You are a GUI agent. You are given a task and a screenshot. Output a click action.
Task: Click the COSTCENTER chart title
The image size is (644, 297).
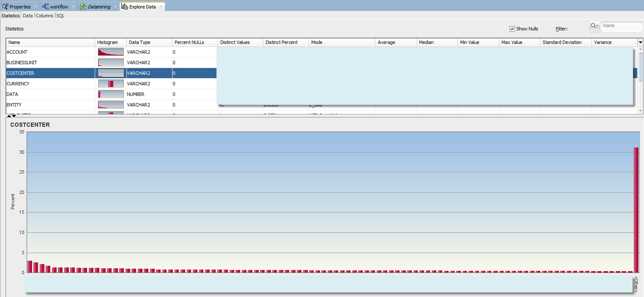tap(30, 125)
